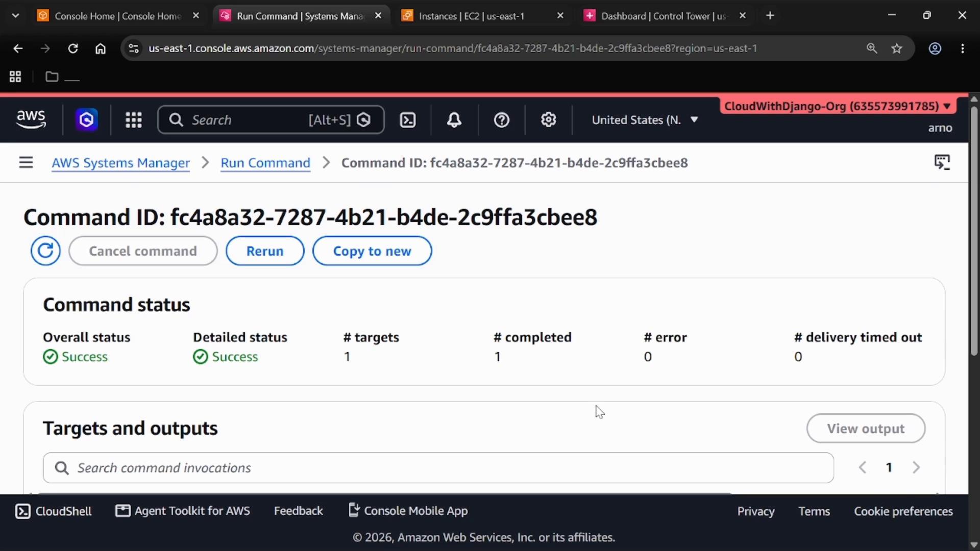Click the Cancel command button

point(143,251)
